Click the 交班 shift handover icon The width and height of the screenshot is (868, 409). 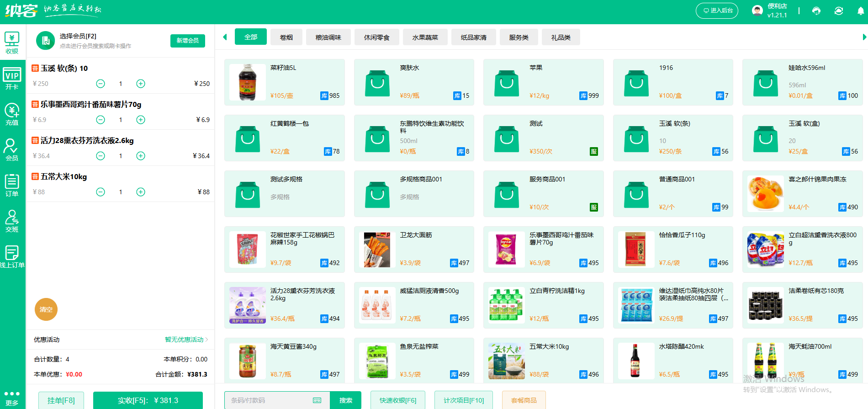tap(12, 221)
